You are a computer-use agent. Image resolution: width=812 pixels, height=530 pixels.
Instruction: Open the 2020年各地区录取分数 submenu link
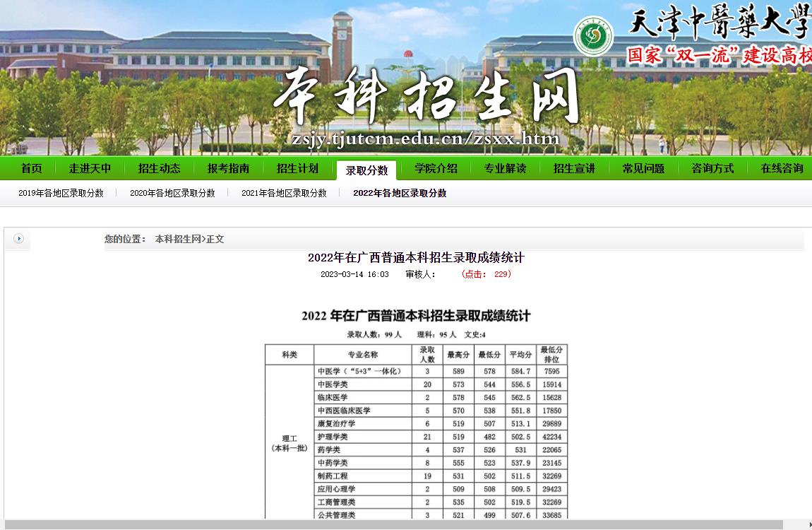[172, 193]
